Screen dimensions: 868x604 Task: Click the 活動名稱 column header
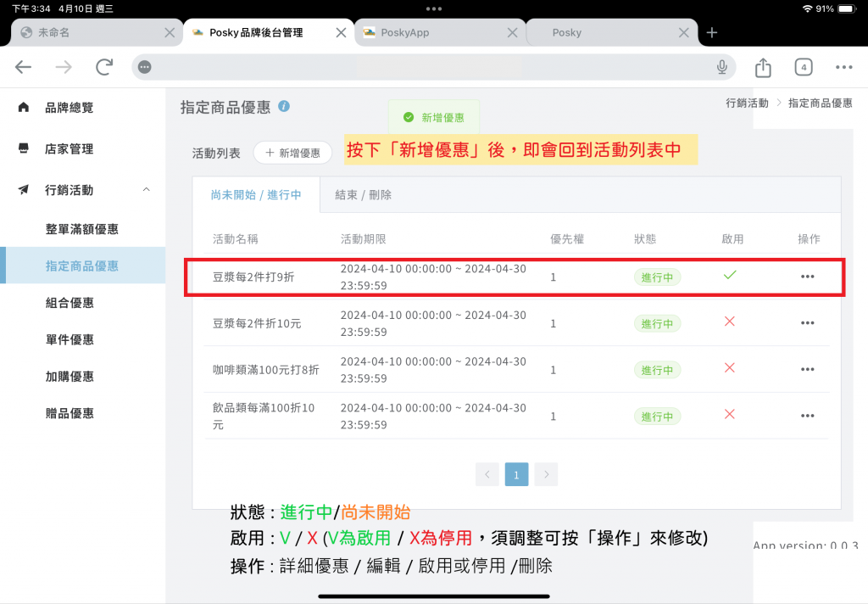[x=236, y=239]
